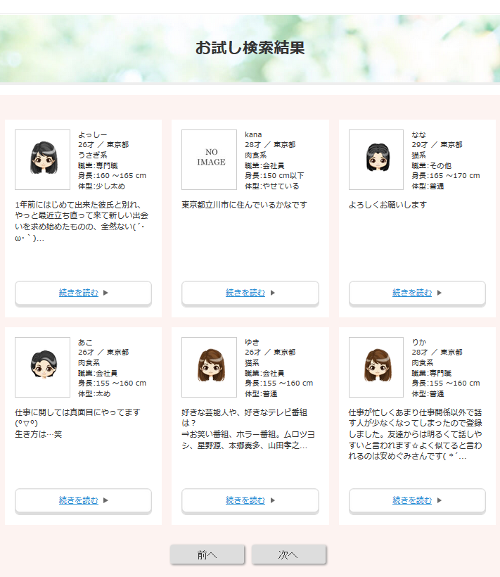Open なな's avatar picture
500x577 pixels.
(x=376, y=159)
